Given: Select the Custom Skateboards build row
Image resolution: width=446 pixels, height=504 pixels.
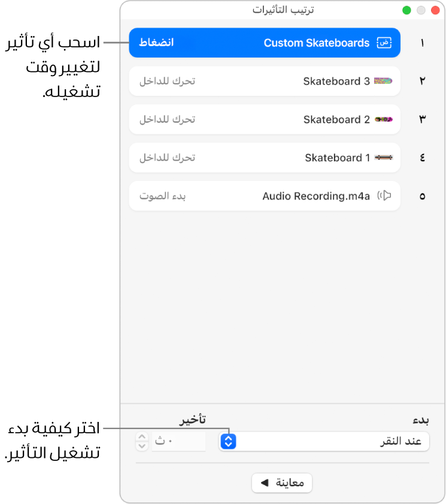Looking at the screenshot, I should point(265,43).
